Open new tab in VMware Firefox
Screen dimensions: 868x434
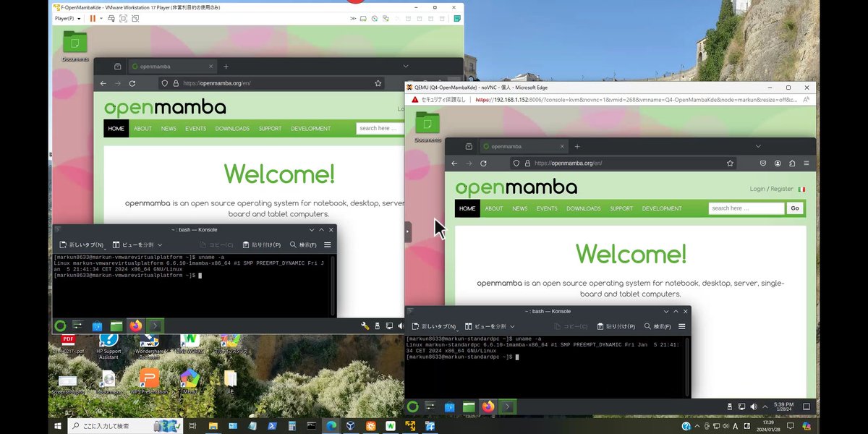point(226,67)
